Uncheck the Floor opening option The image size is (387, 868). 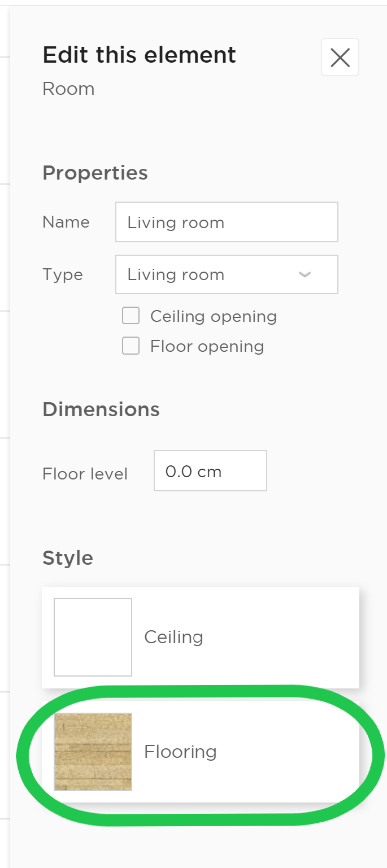click(131, 346)
